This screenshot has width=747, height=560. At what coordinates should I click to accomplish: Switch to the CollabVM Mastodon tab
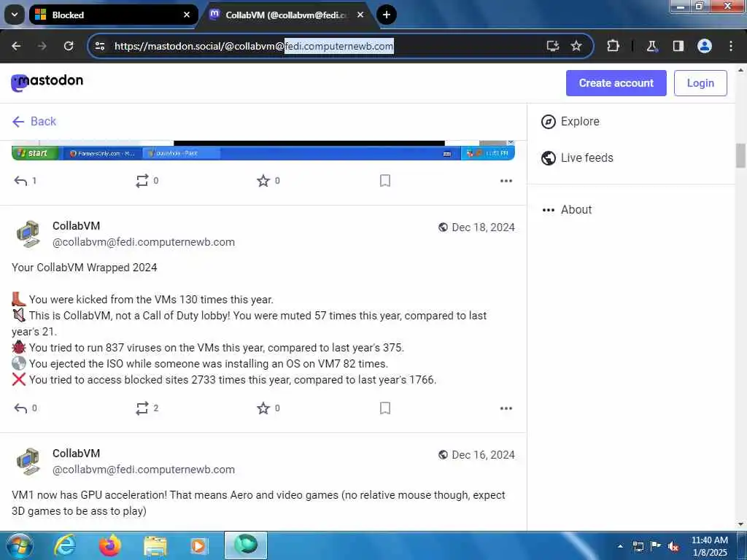coord(289,15)
